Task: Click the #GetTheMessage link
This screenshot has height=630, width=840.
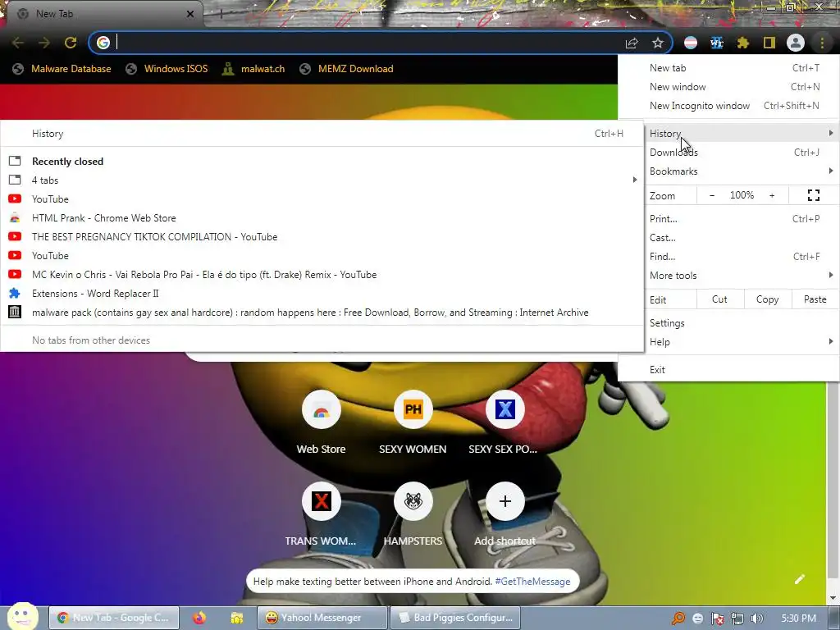Action: coord(532,582)
